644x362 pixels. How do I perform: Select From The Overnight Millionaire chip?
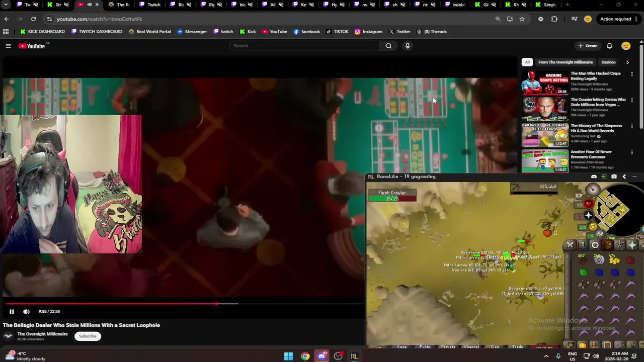coord(566,62)
